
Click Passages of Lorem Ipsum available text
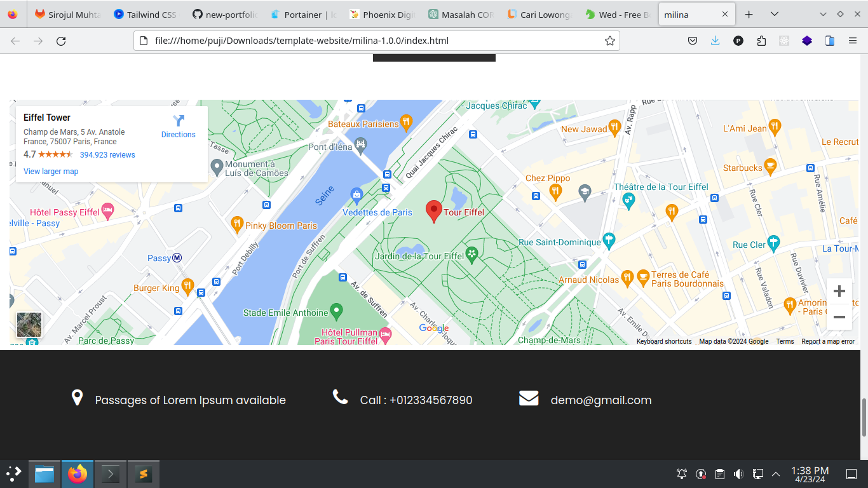(x=191, y=400)
